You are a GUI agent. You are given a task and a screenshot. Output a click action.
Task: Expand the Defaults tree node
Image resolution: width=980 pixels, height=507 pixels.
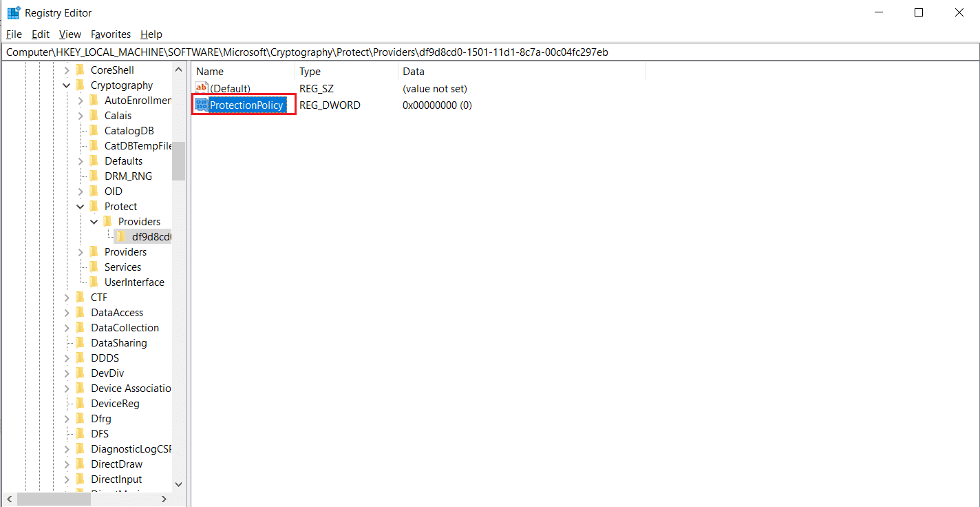point(81,161)
